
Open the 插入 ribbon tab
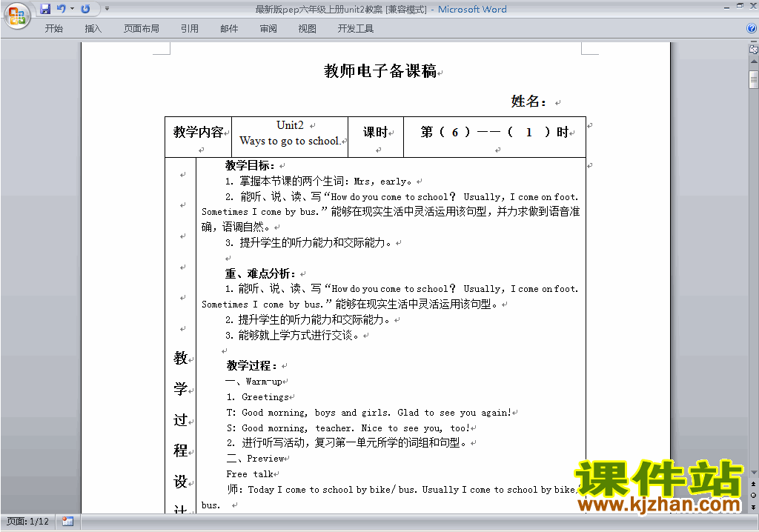click(x=93, y=29)
